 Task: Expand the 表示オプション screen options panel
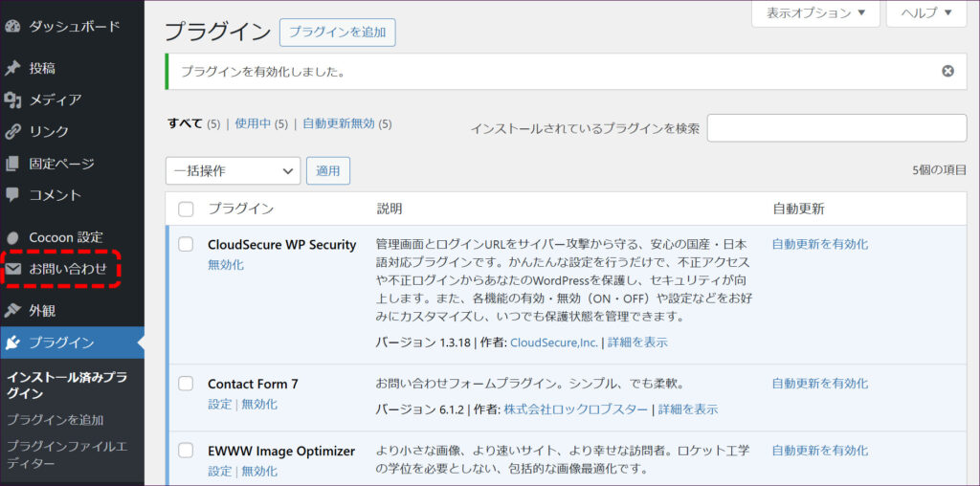pyautogui.click(x=815, y=13)
